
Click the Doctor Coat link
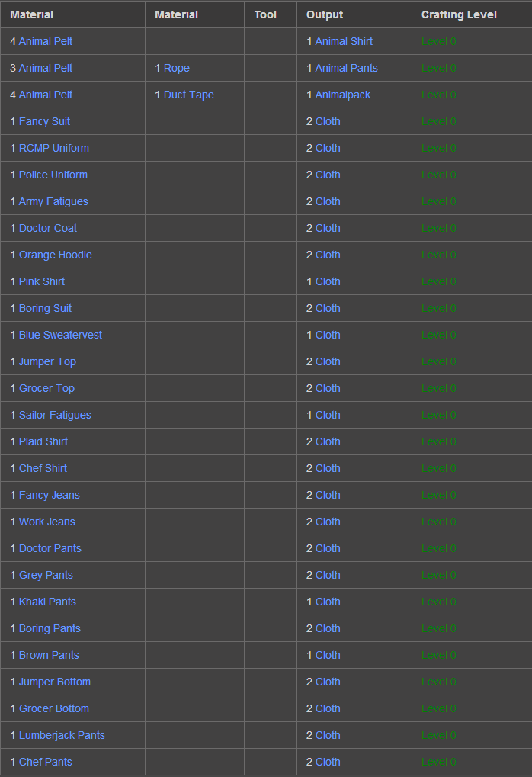pyautogui.click(x=47, y=229)
